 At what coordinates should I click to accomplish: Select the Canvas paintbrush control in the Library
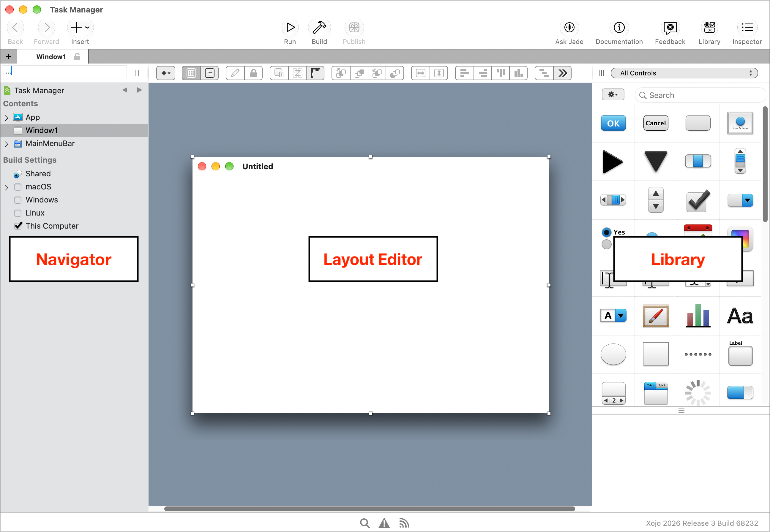point(655,316)
